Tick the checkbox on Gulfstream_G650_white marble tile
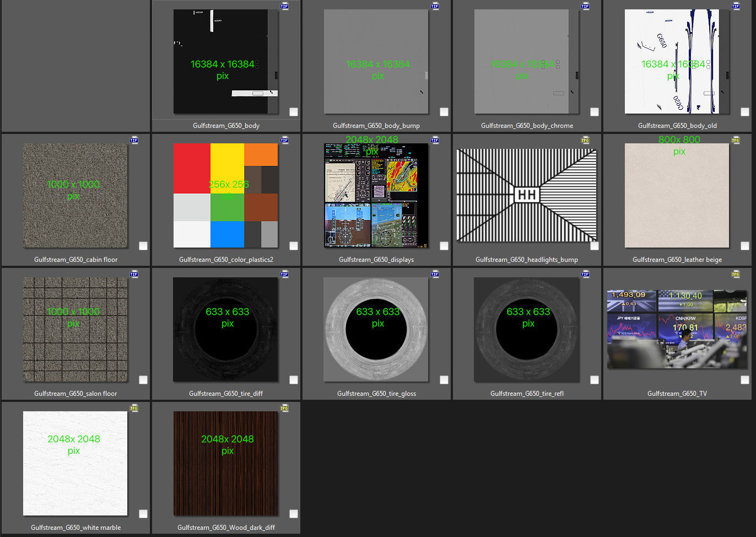The image size is (756, 537). click(x=143, y=514)
